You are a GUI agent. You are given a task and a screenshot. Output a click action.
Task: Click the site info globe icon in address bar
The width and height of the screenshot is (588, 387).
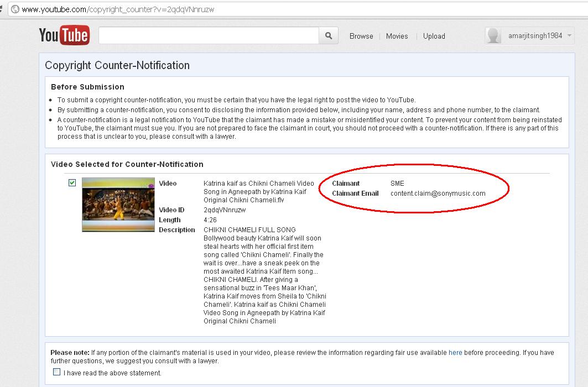point(15,9)
